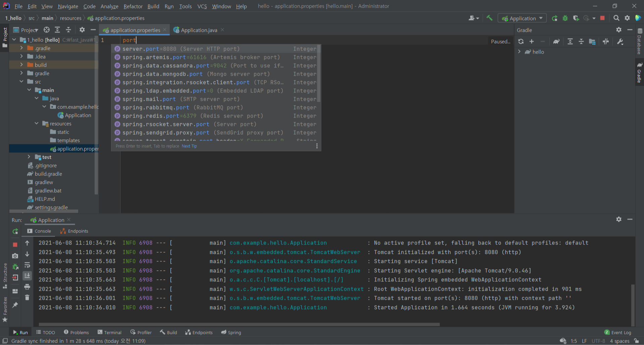Toggle Database side tool window

[639, 41]
